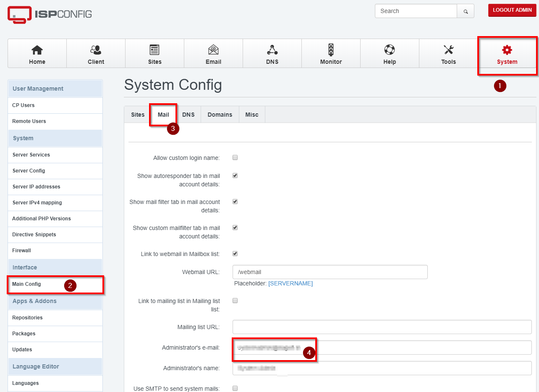Open Server Config in sidebar
The width and height of the screenshot is (539, 392).
point(29,171)
